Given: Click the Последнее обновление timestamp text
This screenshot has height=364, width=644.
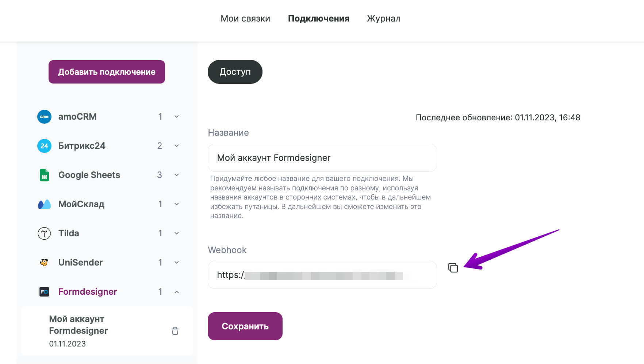Looking at the screenshot, I should [498, 117].
